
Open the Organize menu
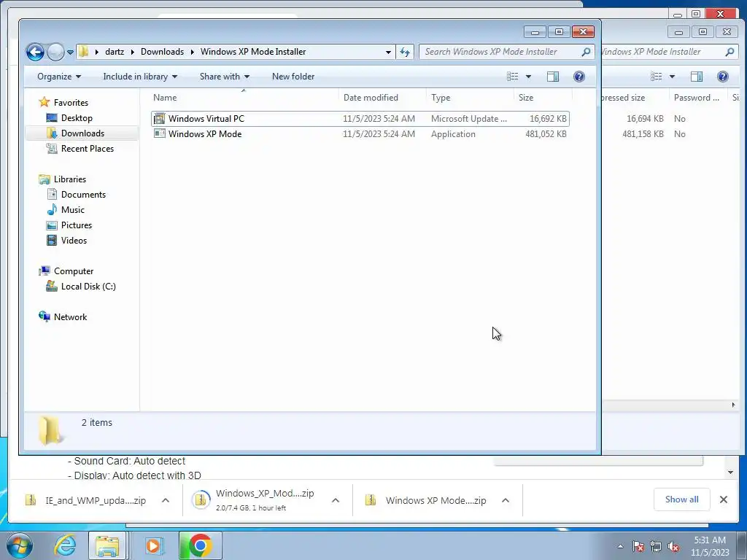pos(59,76)
